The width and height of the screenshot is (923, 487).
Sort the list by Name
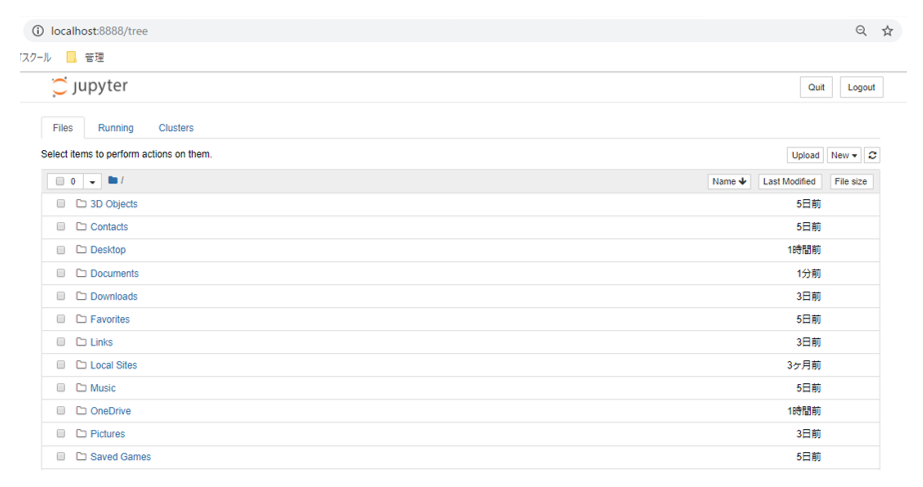click(x=729, y=181)
